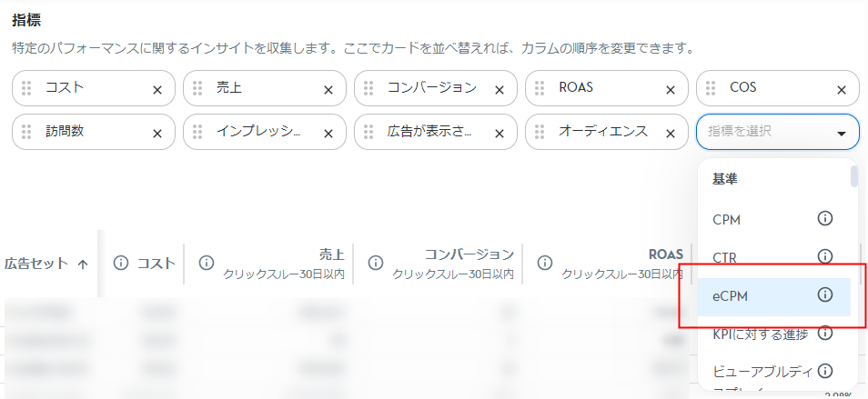
Task: Remove the 訪問数 metric chip
Action: coord(157,133)
